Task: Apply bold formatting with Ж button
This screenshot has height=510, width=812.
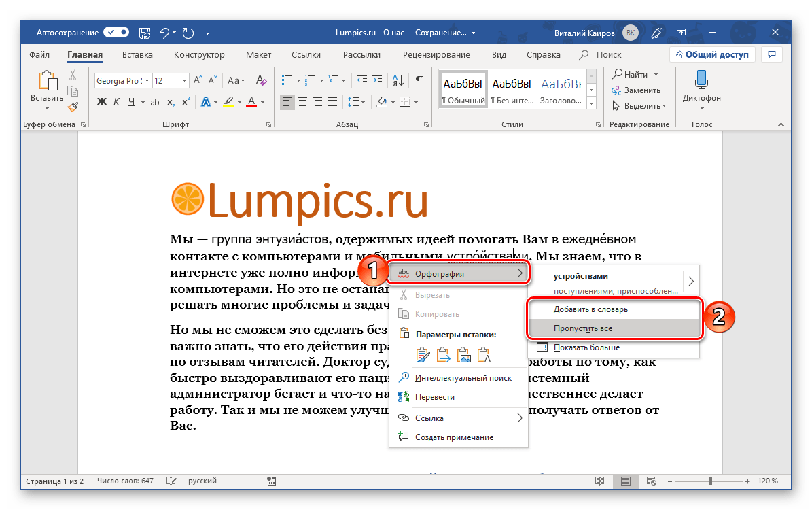Action: [102, 102]
